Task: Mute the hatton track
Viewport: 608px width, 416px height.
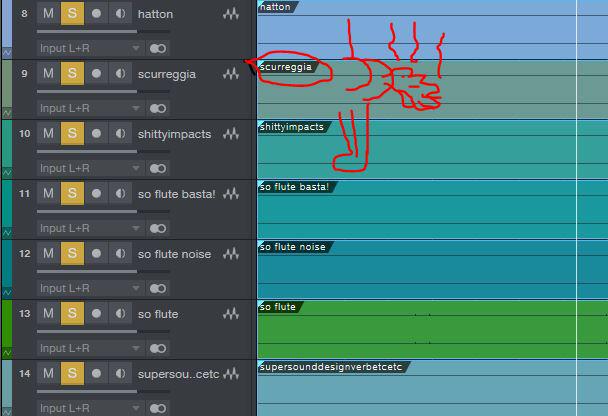Action: pyautogui.click(x=48, y=14)
